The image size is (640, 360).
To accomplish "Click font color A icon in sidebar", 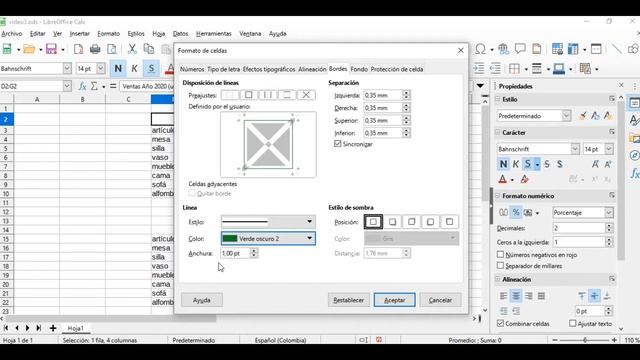I will 503,179.
